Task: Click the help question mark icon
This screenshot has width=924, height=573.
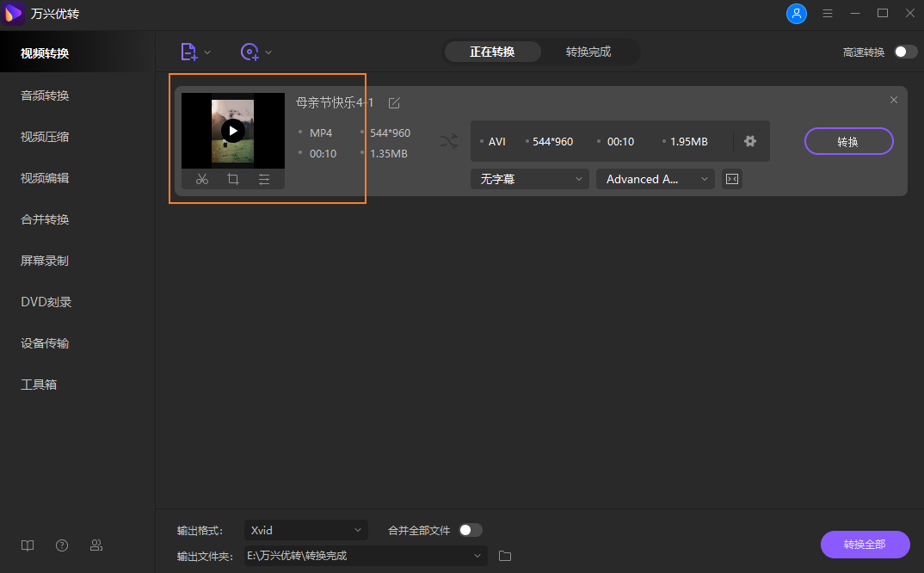Action: pos(61,545)
